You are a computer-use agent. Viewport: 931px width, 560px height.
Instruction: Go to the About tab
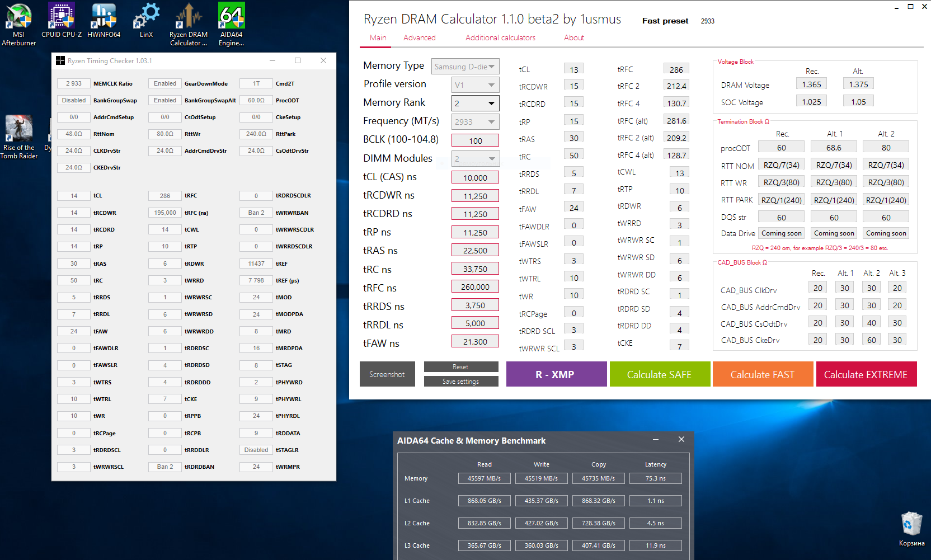coord(574,37)
